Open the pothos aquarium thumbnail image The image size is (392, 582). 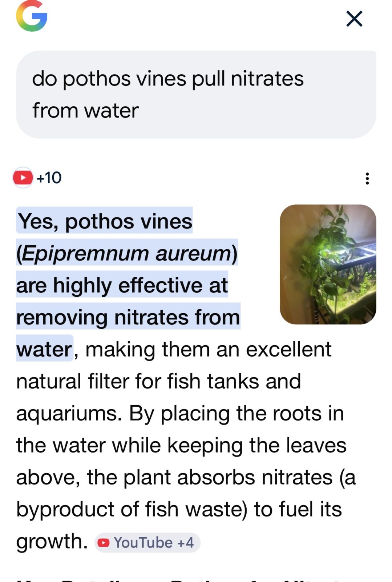pyautogui.click(x=328, y=264)
